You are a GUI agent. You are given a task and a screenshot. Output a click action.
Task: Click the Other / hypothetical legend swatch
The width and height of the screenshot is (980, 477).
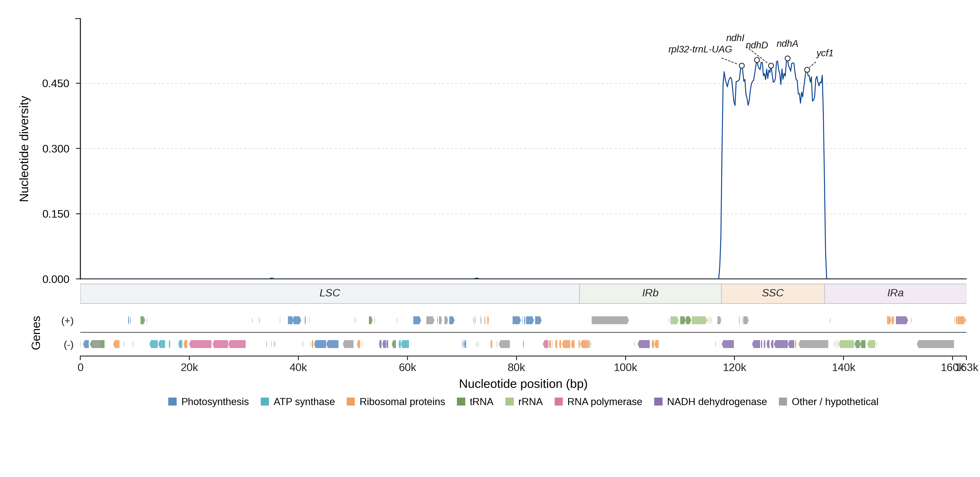pyautogui.click(x=783, y=402)
